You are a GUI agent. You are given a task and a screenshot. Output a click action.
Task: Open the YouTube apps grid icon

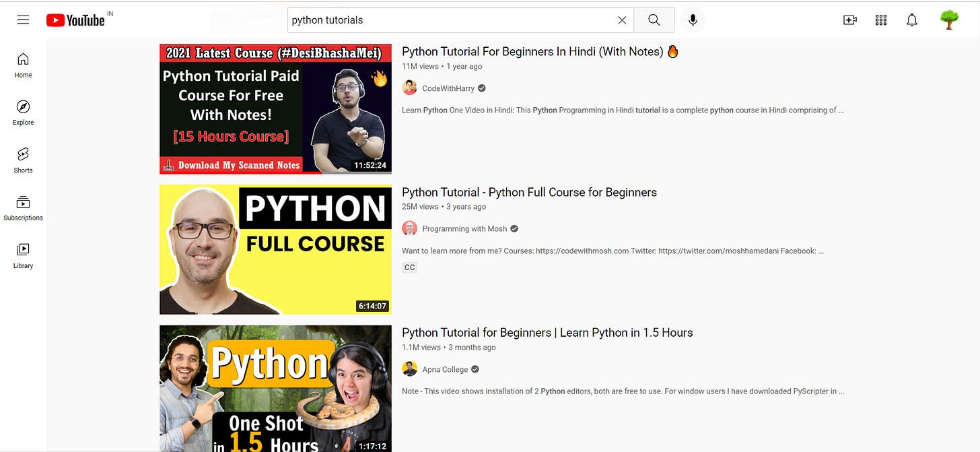(x=881, y=20)
